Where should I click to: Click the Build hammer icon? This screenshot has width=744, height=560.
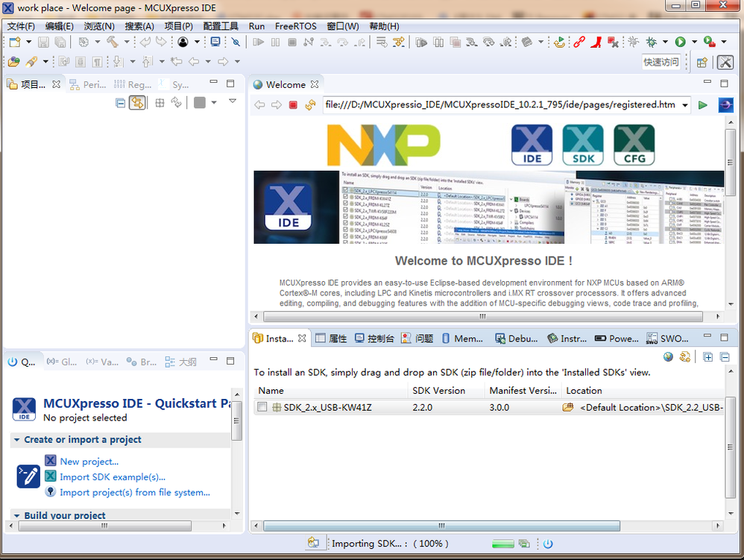(x=113, y=43)
